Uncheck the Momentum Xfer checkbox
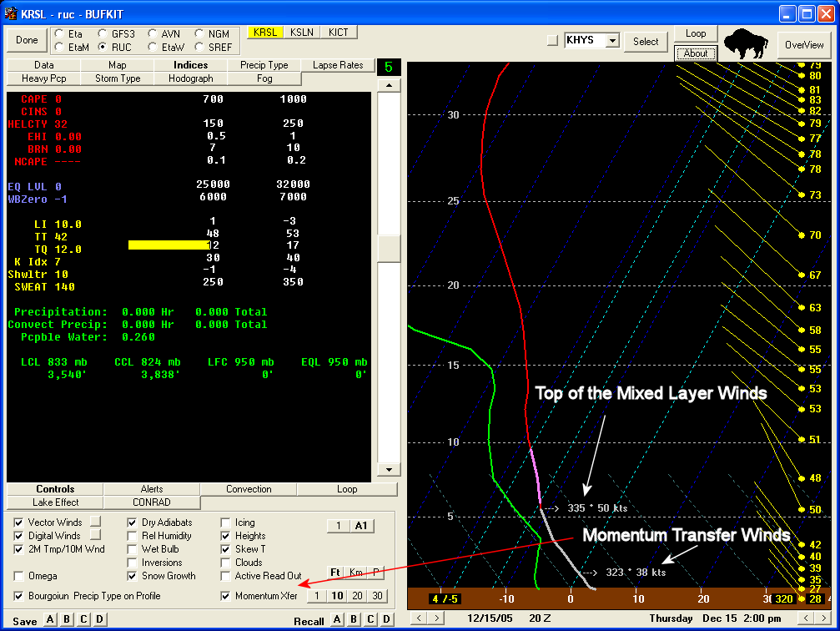This screenshot has width=840, height=631. (x=225, y=596)
